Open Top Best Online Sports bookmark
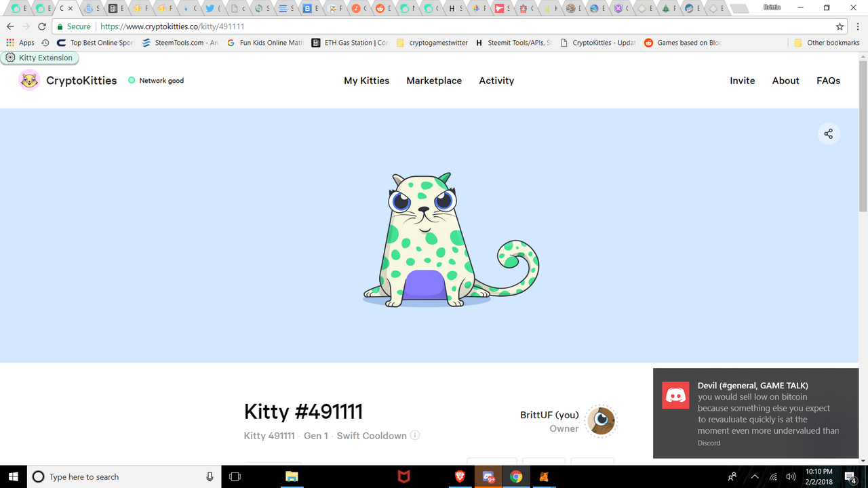The height and width of the screenshot is (488, 868). pyautogui.click(x=94, y=43)
